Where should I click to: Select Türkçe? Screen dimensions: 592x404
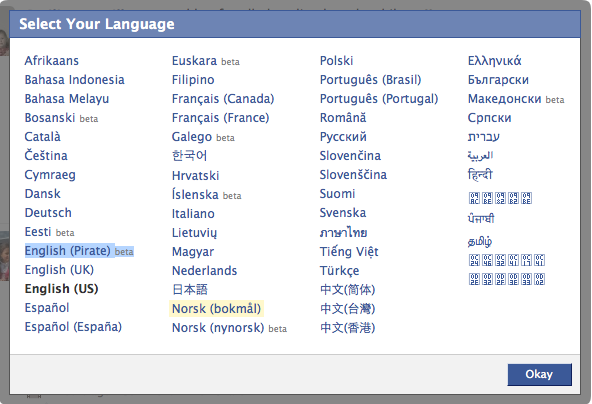coord(339,270)
